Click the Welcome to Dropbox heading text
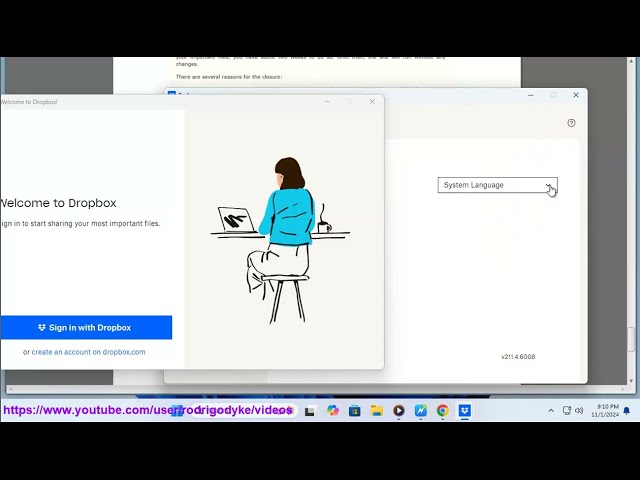 [58, 203]
